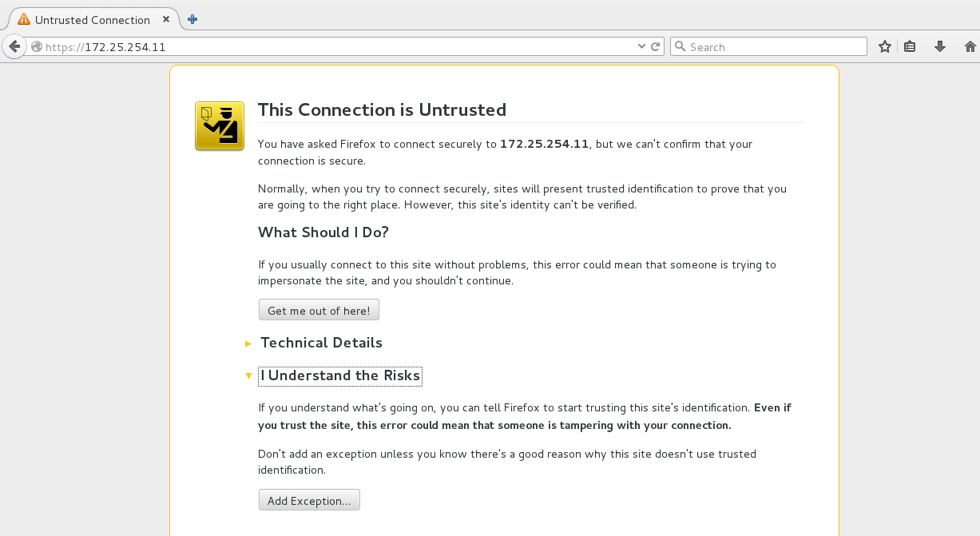
Task: Click the 'If you usually connect' paragraph
Action: tap(517, 272)
